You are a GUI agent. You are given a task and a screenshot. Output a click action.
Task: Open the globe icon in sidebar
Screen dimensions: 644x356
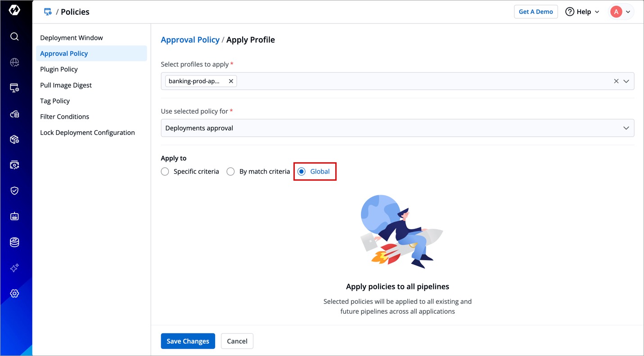[14, 62]
